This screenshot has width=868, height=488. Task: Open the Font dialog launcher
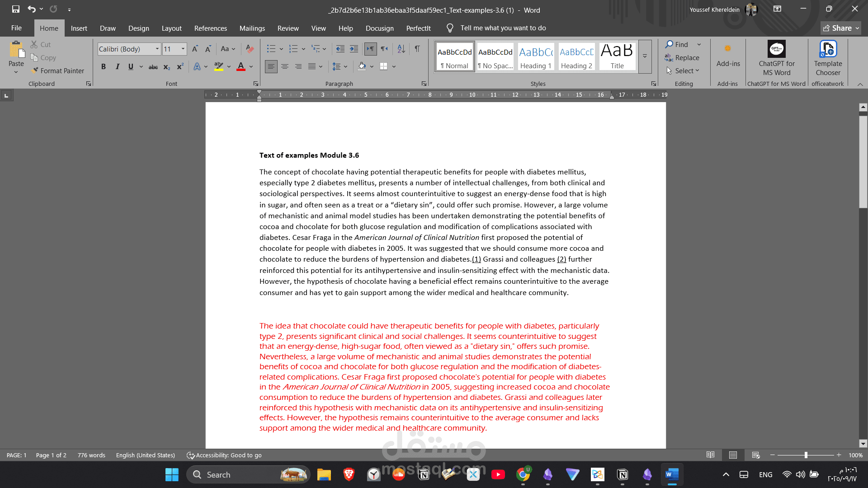[x=255, y=84]
